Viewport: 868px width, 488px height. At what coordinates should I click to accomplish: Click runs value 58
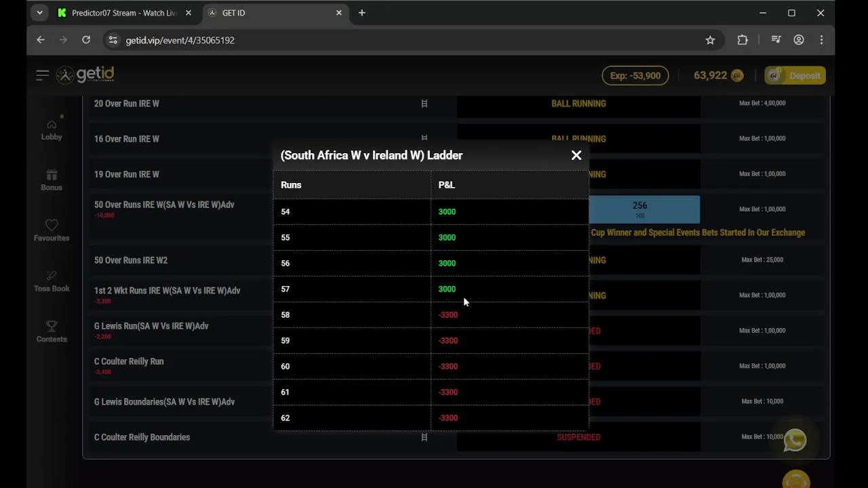coord(285,314)
